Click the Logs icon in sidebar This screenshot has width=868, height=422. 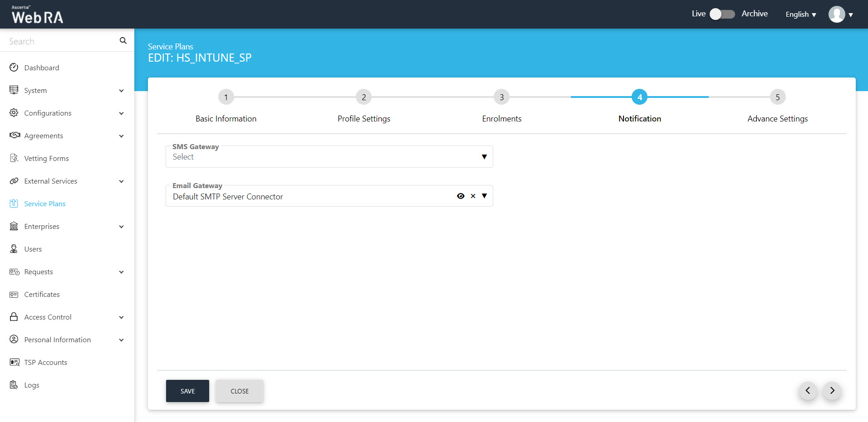14,385
